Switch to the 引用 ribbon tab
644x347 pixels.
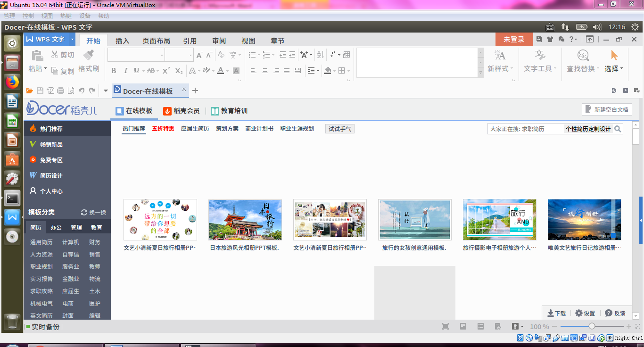coord(190,41)
